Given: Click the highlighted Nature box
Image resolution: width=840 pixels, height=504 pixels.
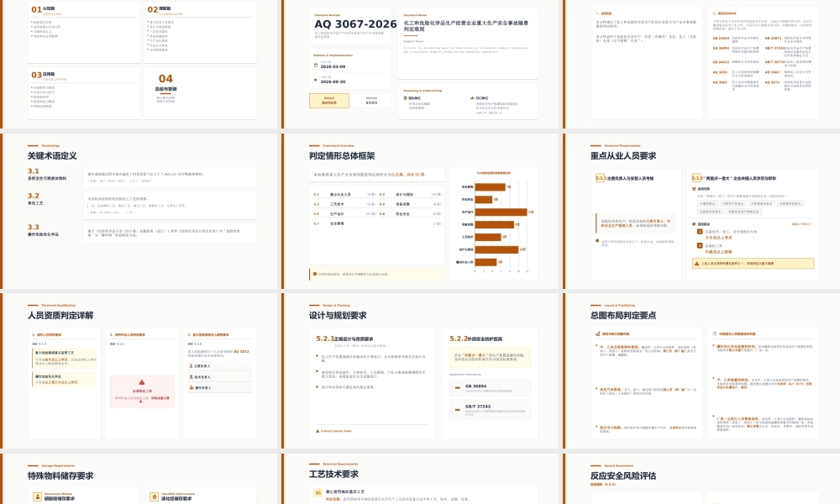Looking at the screenshot, I should pos(329,100).
